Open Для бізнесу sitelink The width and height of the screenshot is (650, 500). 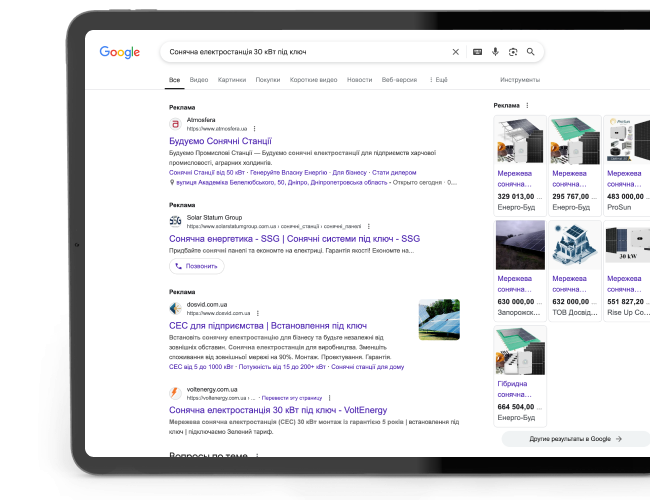[x=349, y=172]
